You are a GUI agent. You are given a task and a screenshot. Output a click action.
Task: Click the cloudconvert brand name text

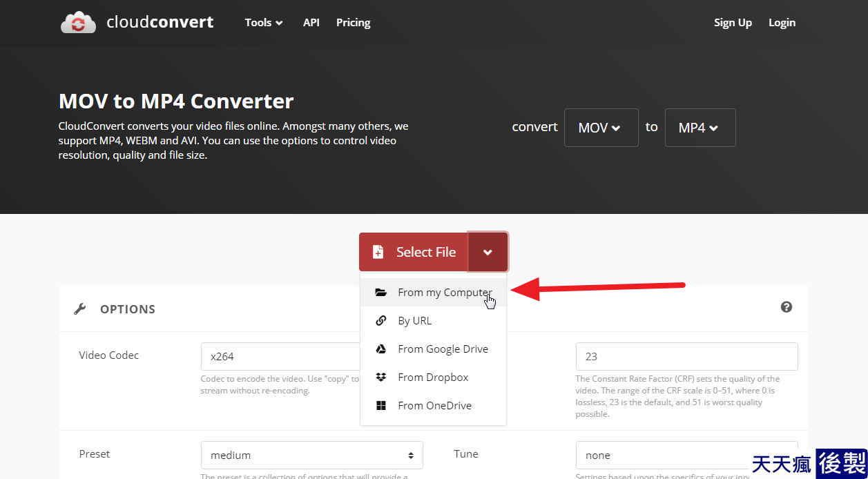pos(160,22)
